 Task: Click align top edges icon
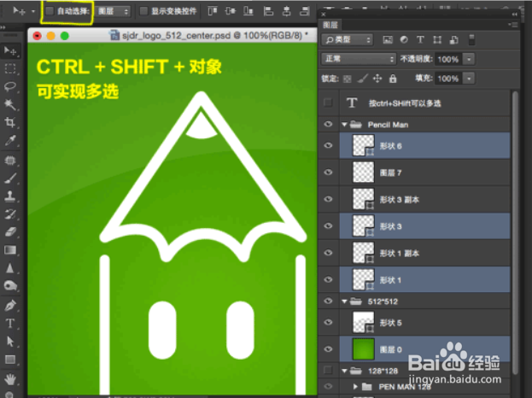coord(213,11)
